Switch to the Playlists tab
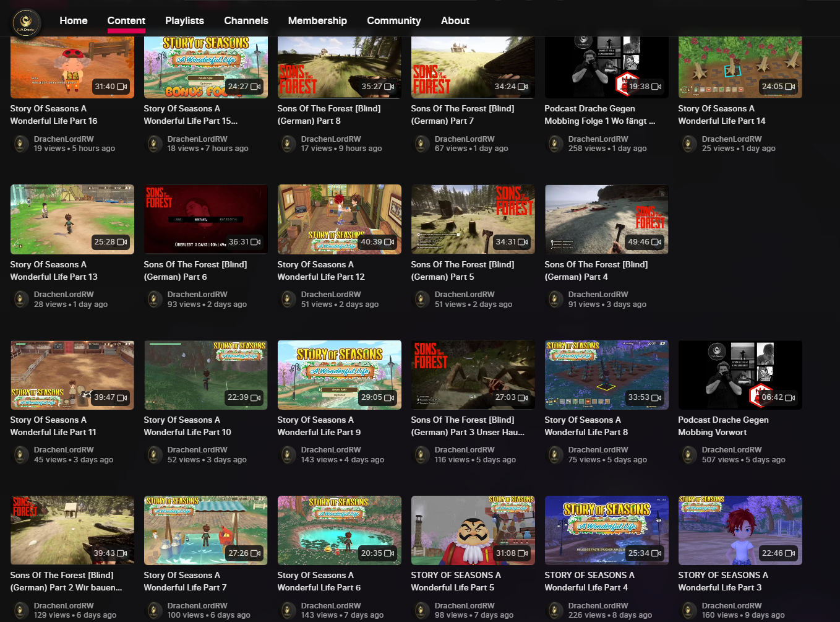Viewport: 840px width, 622px height. (x=184, y=20)
